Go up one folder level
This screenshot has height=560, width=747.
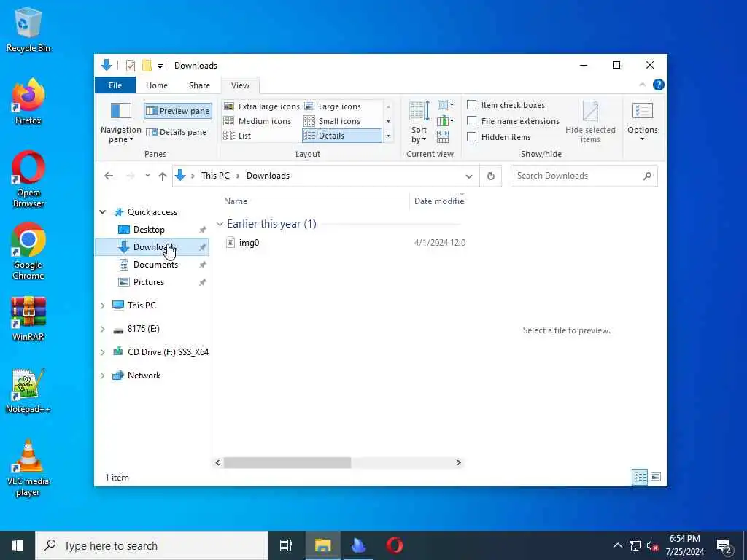click(x=163, y=176)
